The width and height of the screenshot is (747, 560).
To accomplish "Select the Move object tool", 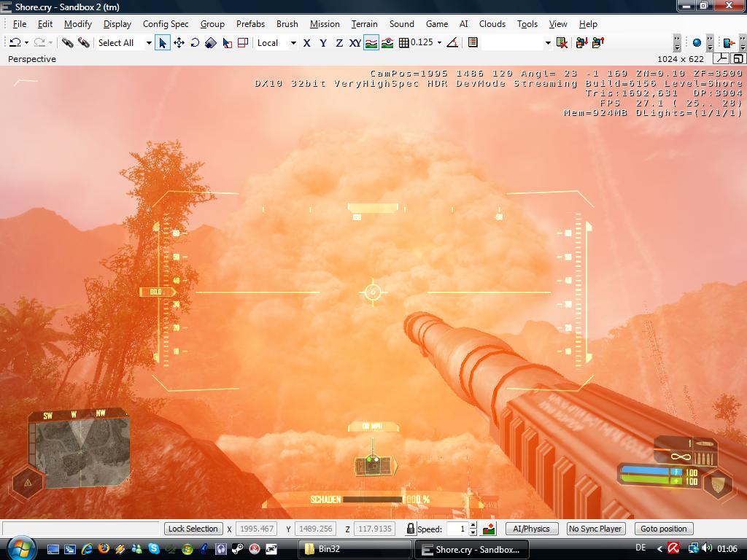I will [179, 43].
